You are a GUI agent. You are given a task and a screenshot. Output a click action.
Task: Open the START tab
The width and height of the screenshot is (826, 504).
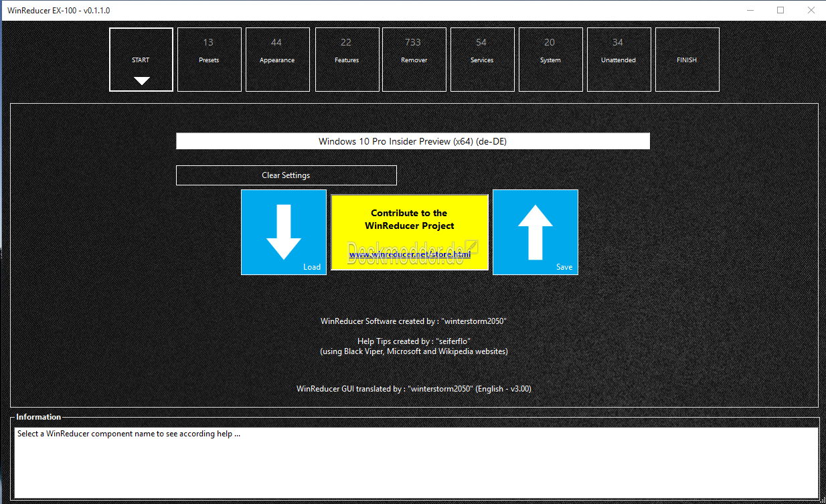coord(141,60)
